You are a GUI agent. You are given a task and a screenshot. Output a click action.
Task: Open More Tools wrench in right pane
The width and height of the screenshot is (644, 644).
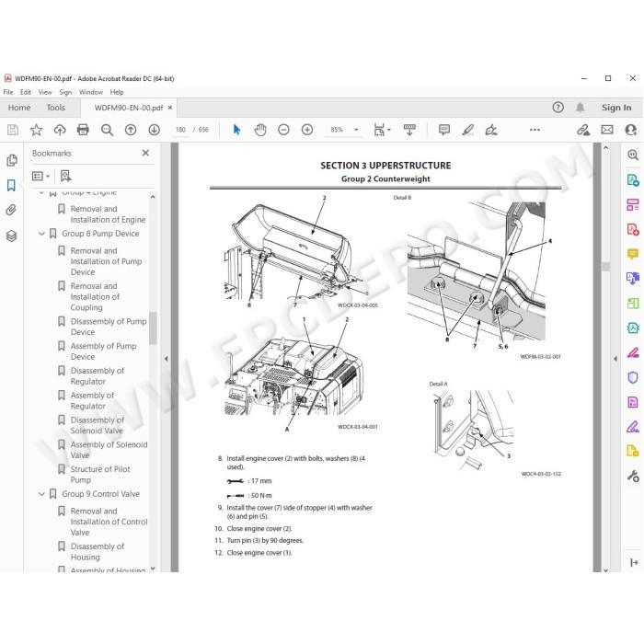point(633,476)
